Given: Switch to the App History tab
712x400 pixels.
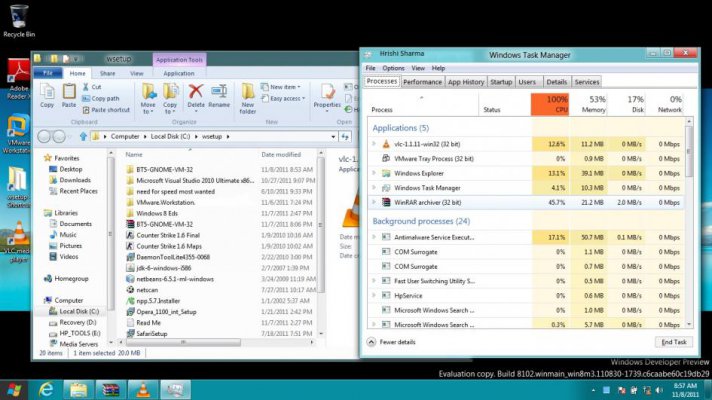Looking at the screenshot, I should [466, 82].
